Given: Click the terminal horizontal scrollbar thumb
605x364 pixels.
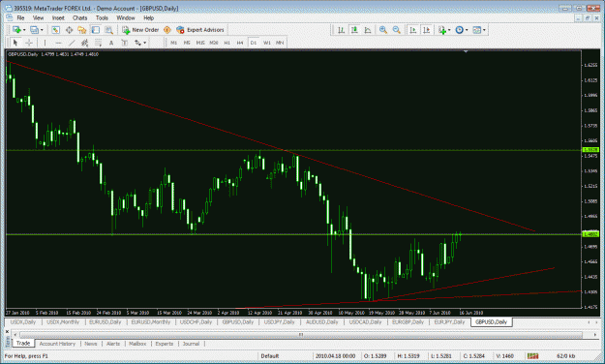Looking at the screenshot, I should tap(301, 335).
